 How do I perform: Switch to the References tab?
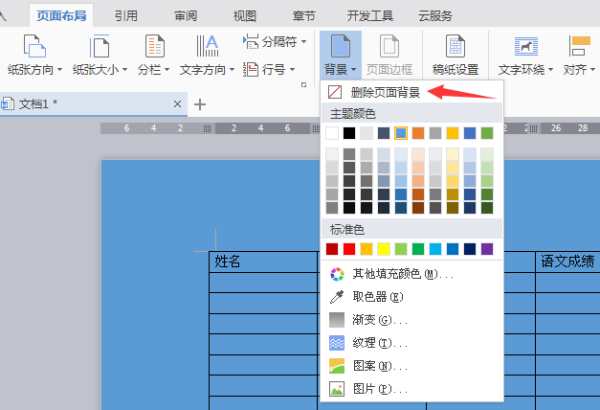(x=126, y=15)
